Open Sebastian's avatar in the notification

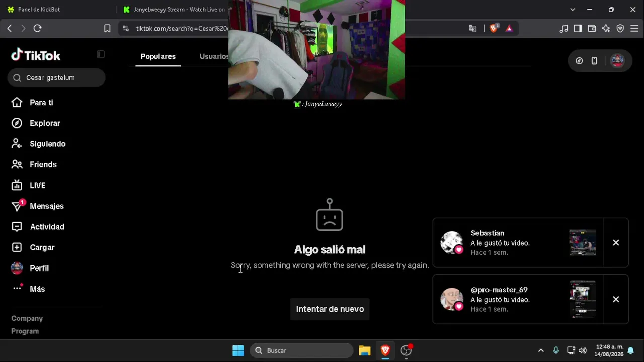[x=452, y=243]
